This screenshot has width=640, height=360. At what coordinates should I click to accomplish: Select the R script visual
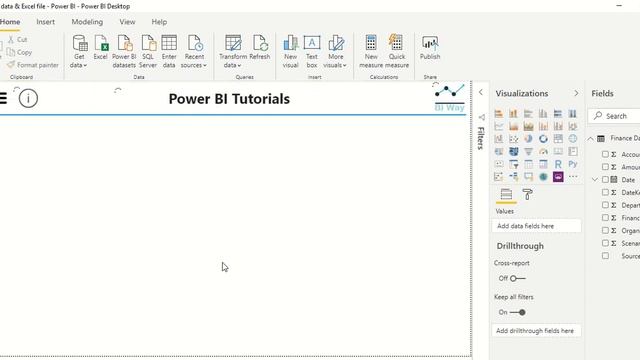coord(558,164)
